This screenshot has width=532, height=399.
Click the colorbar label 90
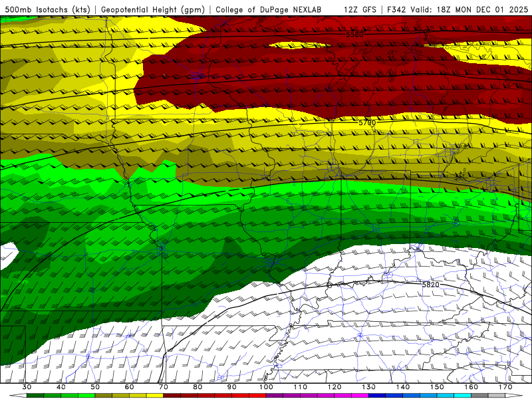point(232,387)
